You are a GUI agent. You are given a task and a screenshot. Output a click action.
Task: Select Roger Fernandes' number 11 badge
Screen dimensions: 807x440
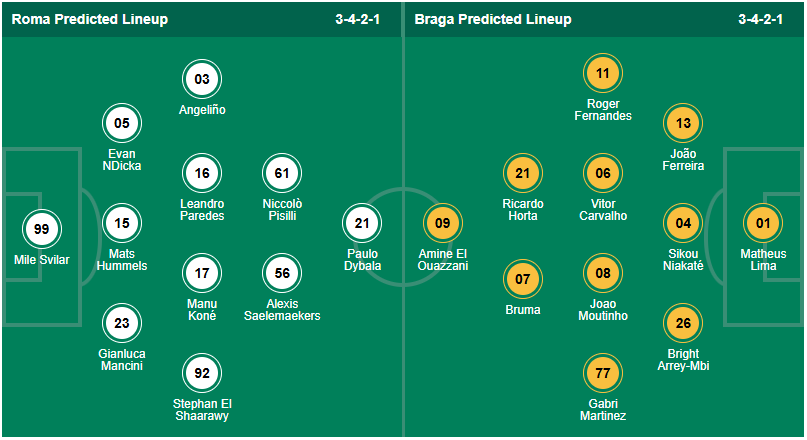(x=602, y=73)
